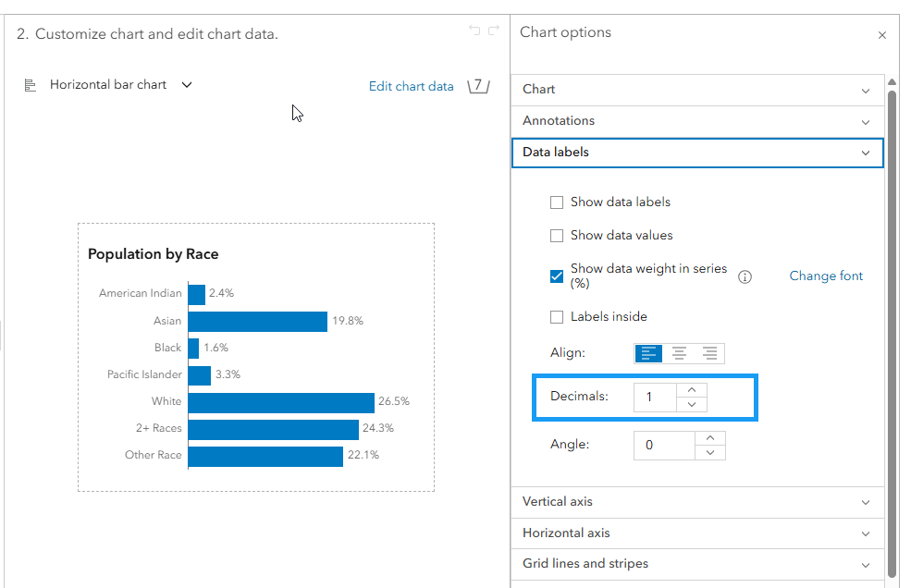Open the Horizontal bar chart type dropdown
911x588 pixels.
[187, 84]
